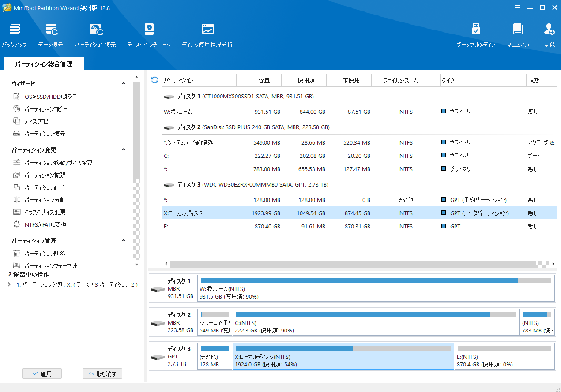
Task: Sort by ファイルシステム column header
Action: point(400,80)
